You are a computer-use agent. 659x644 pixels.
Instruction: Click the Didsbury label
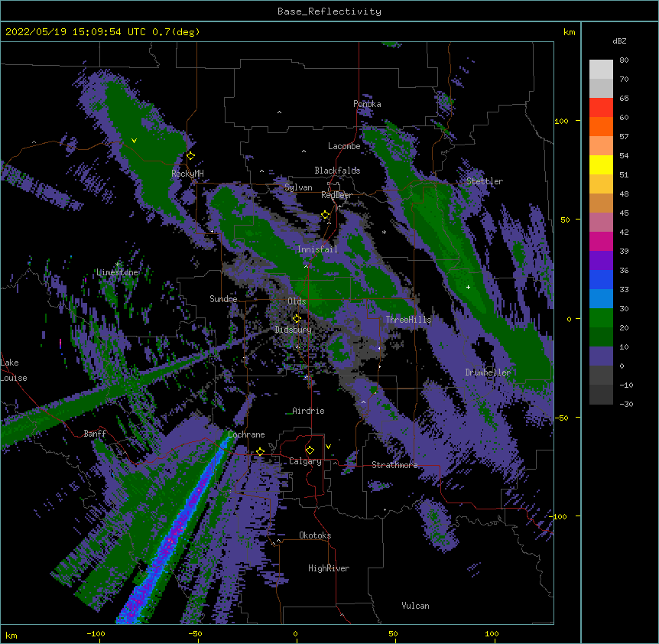294,330
